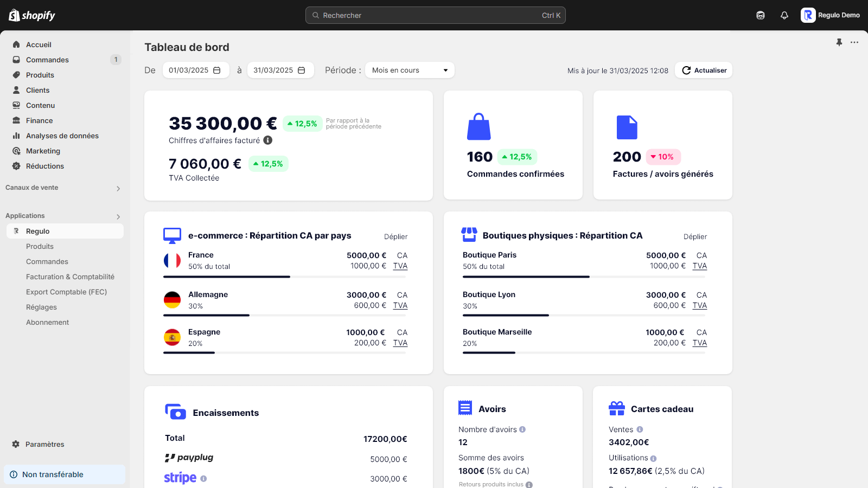868x488 pixels.
Task: Open Commandes in the sidebar
Action: (x=47, y=60)
